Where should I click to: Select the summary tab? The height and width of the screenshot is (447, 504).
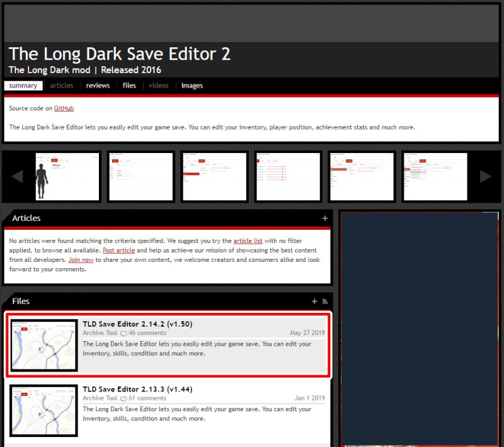23,86
